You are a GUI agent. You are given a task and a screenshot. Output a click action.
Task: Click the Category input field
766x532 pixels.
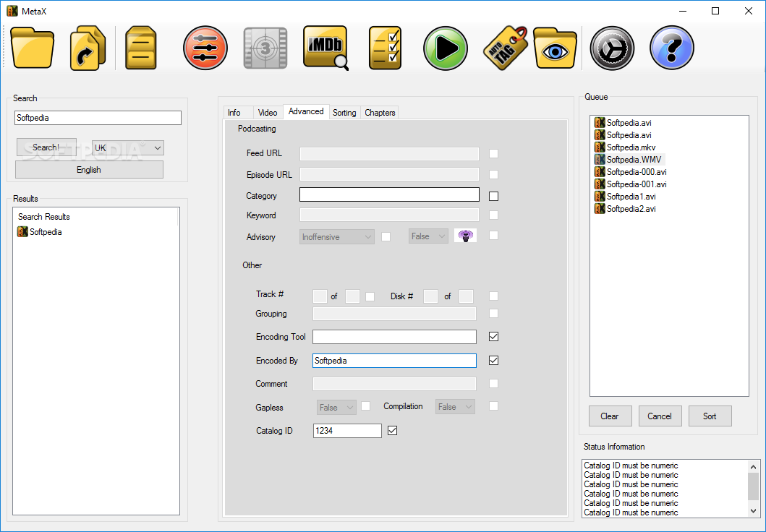point(389,194)
